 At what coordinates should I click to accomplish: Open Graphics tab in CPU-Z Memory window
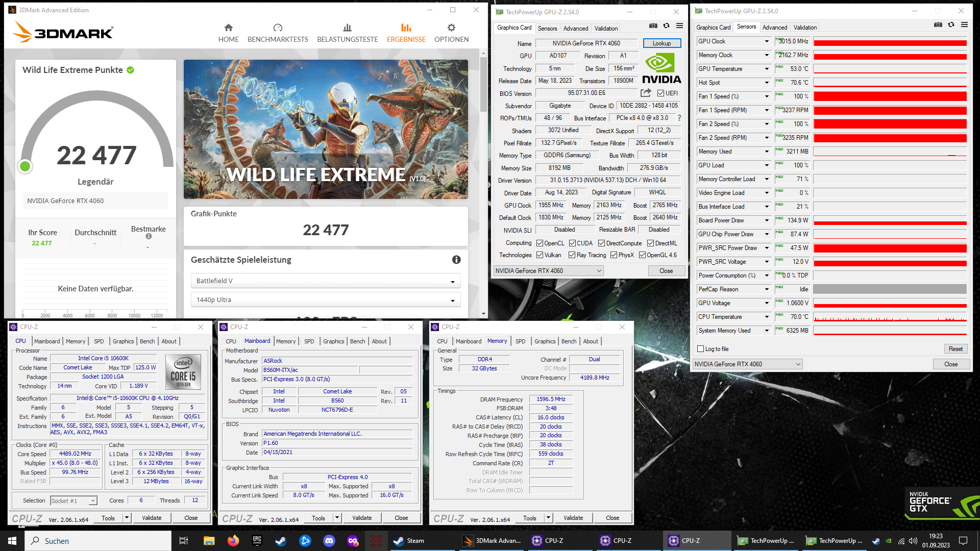(545, 341)
